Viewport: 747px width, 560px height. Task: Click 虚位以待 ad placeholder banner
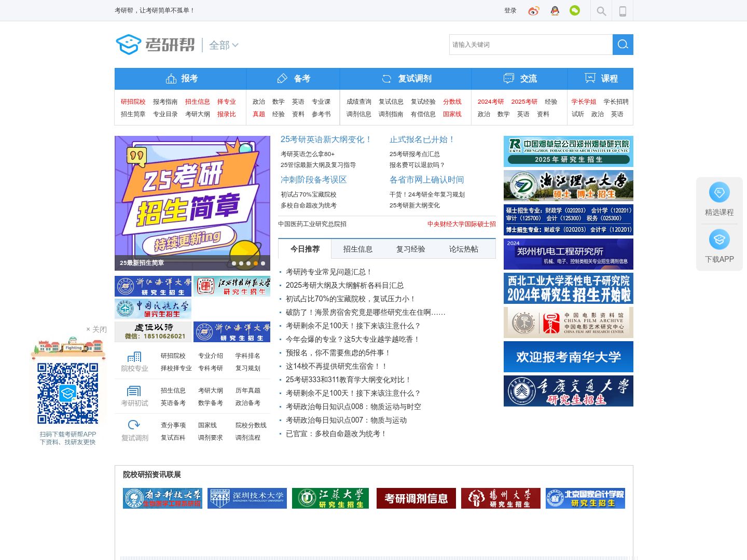[153, 332]
